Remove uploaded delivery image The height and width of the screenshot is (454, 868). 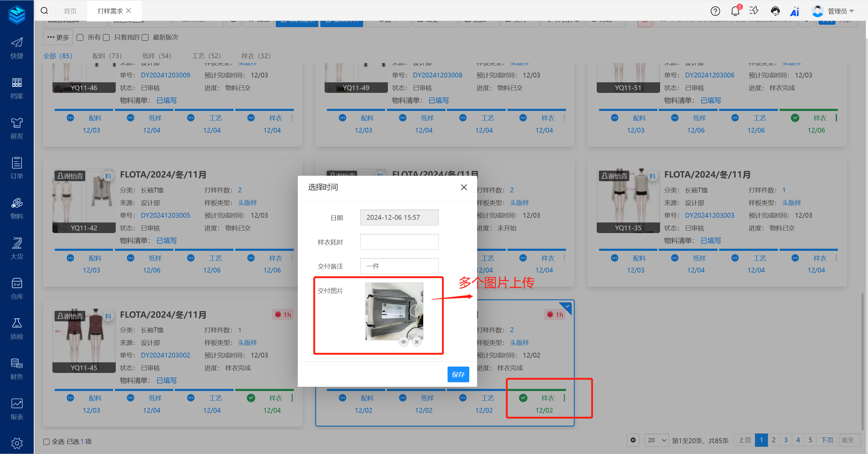(x=417, y=342)
